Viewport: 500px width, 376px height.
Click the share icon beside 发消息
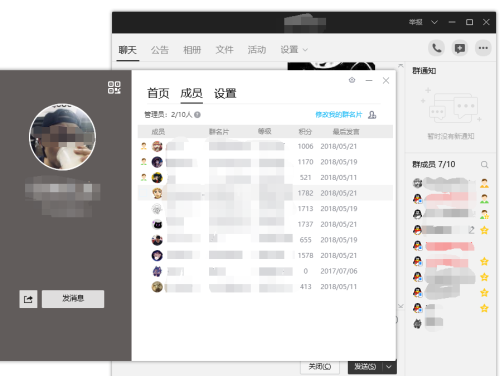28,299
